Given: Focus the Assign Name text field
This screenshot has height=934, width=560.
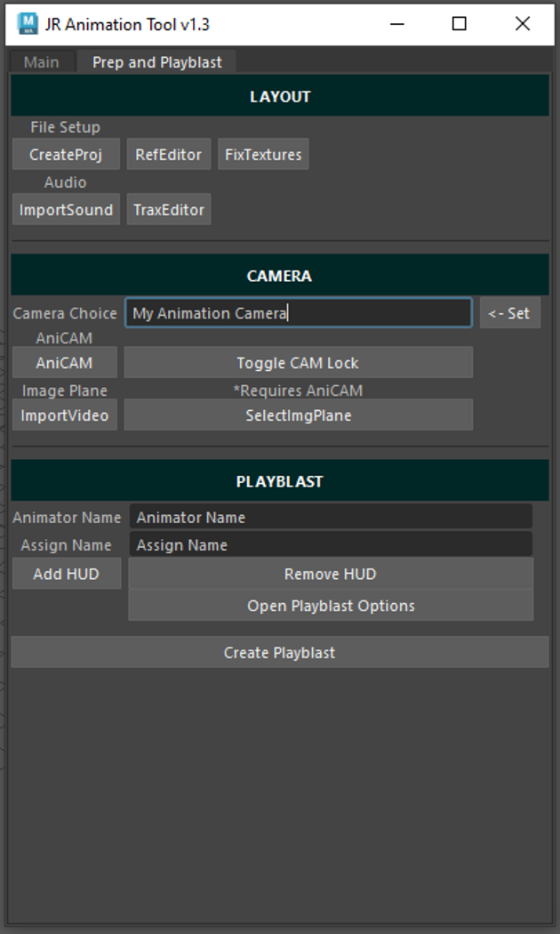Looking at the screenshot, I should click(x=331, y=544).
